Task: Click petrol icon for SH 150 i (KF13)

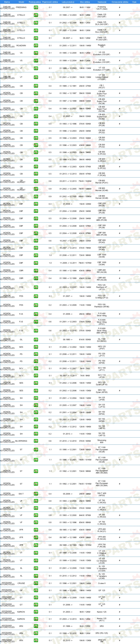Action: (x=36, y=434)
